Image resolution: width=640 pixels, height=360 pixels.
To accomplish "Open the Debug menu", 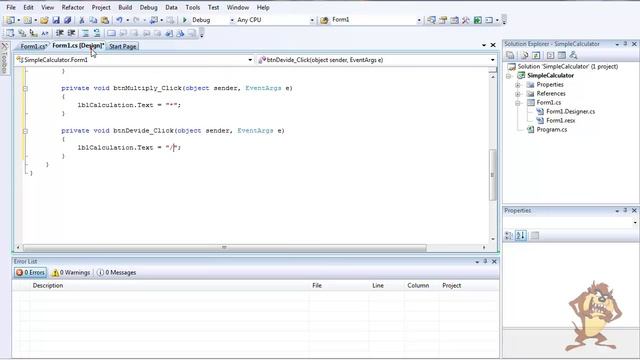I will 148,7.
